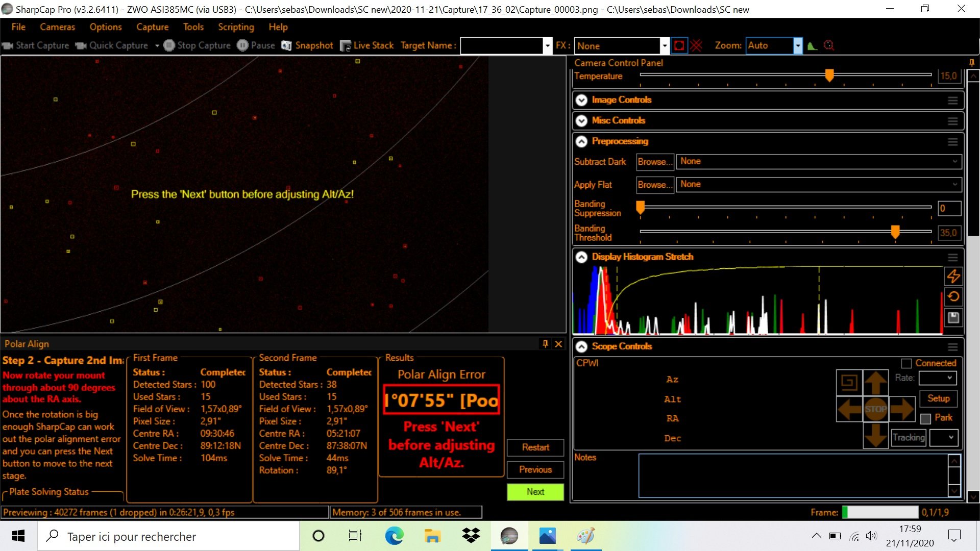This screenshot has width=980, height=551.
Task: Click the scope STOP button
Action: pyautogui.click(x=876, y=409)
